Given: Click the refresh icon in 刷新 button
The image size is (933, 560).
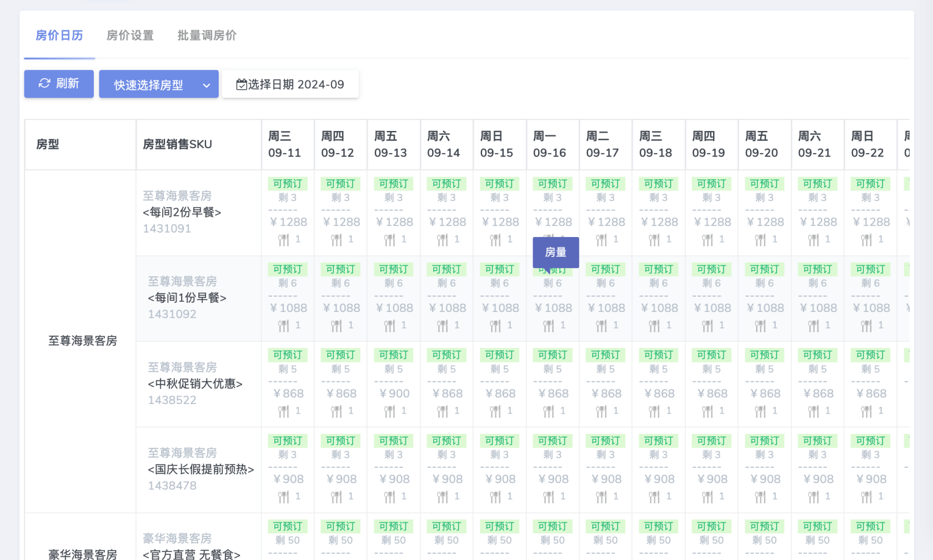Looking at the screenshot, I should 44,83.
